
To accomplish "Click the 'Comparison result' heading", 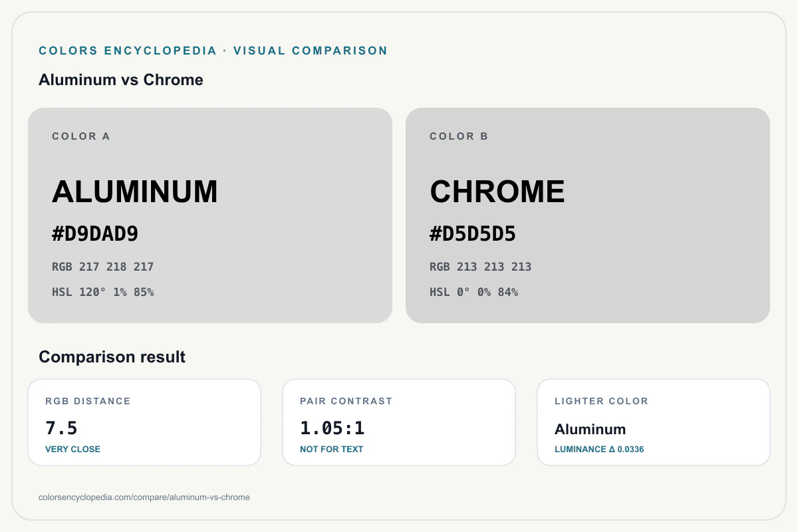I will (x=112, y=357).
